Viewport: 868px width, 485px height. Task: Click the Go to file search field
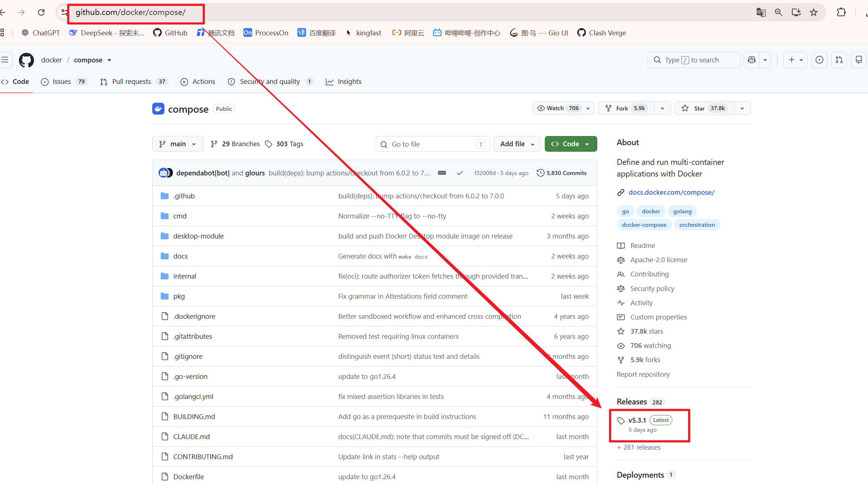pyautogui.click(x=433, y=144)
